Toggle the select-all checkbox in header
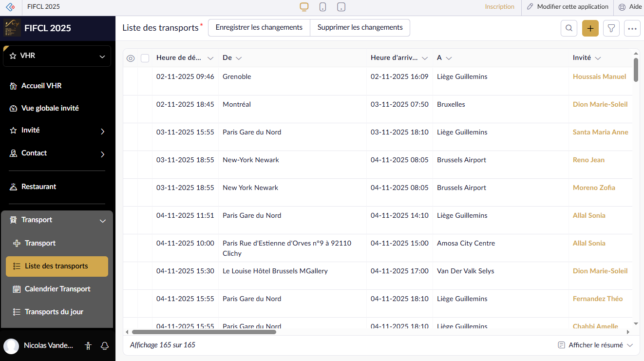The width and height of the screenshot is (644, 361). click(145, 58)
